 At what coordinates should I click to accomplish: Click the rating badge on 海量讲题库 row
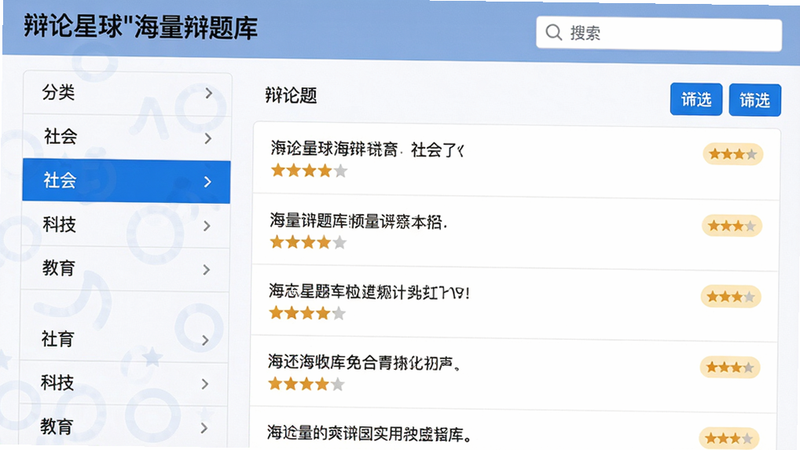[x=732, y=226]
